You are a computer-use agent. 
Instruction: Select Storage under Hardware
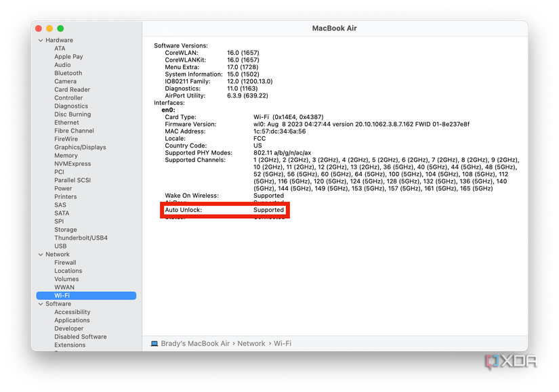[66, 230]
